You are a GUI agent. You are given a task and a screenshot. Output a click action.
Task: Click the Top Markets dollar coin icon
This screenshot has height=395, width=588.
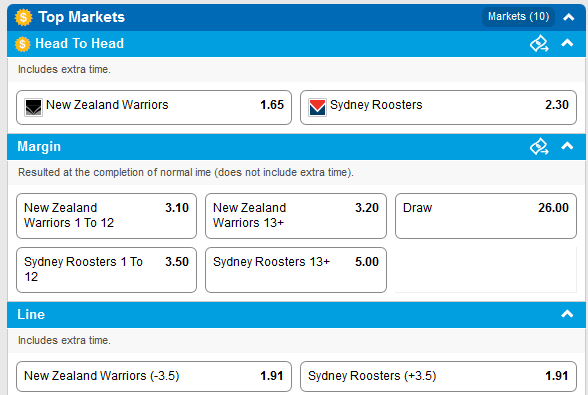point(23,17)
